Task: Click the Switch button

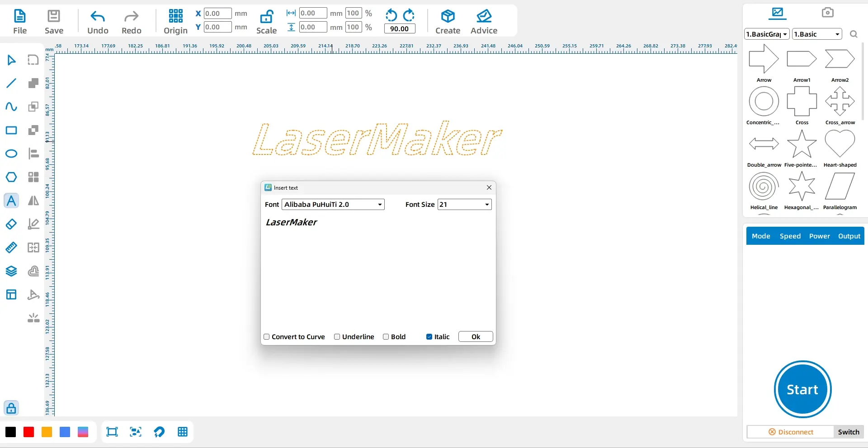Action: [849, 432]
